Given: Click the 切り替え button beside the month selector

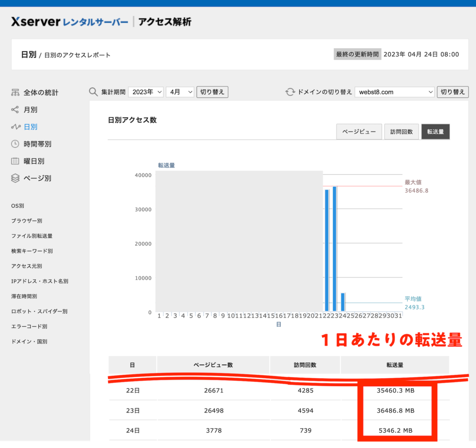Looking at the screenshot, I should (x=212, y=92).
